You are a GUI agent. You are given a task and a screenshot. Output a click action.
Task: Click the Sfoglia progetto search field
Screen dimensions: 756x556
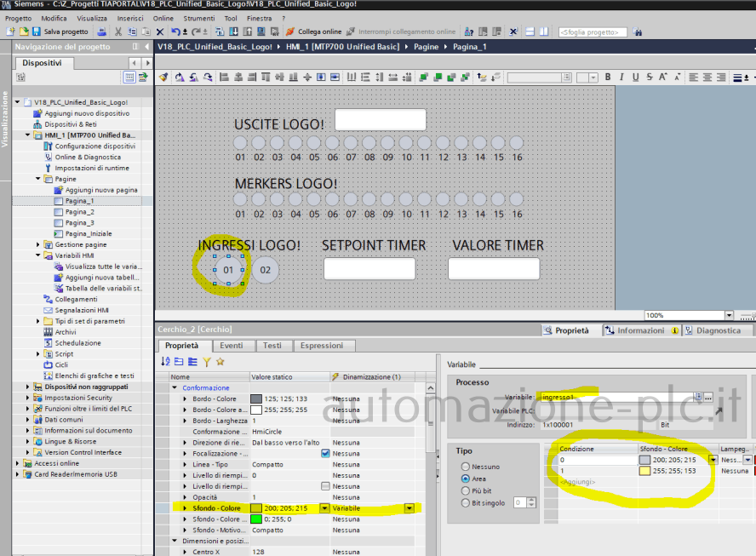(x=593, y=32)
